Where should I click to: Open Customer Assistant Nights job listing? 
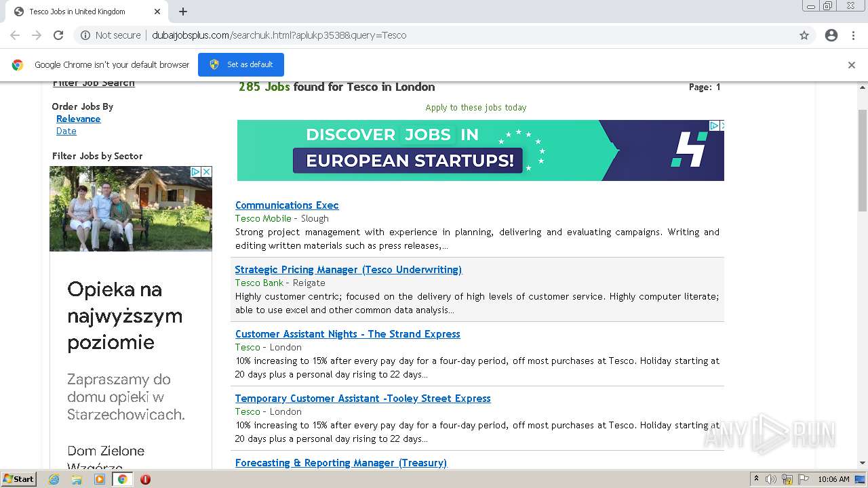[347, 334]
